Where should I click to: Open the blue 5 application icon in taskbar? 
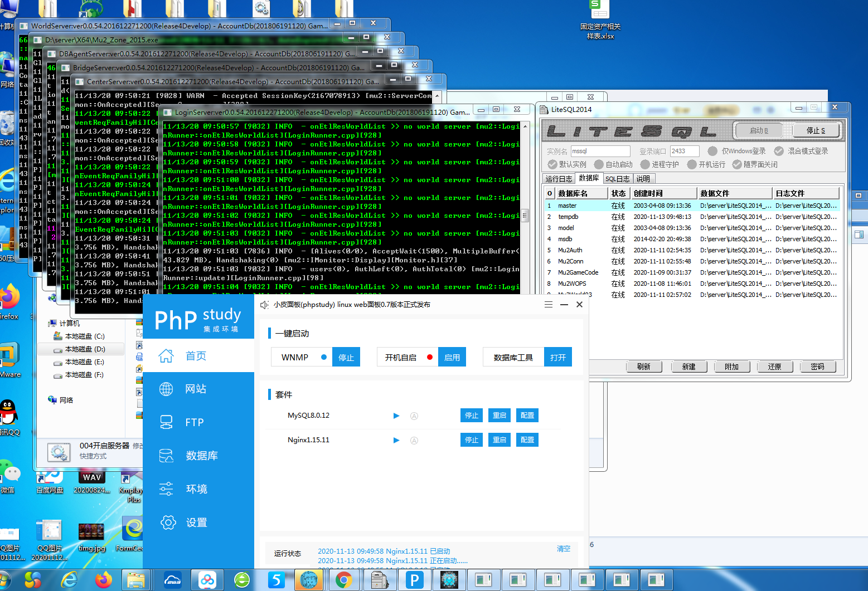276,580
